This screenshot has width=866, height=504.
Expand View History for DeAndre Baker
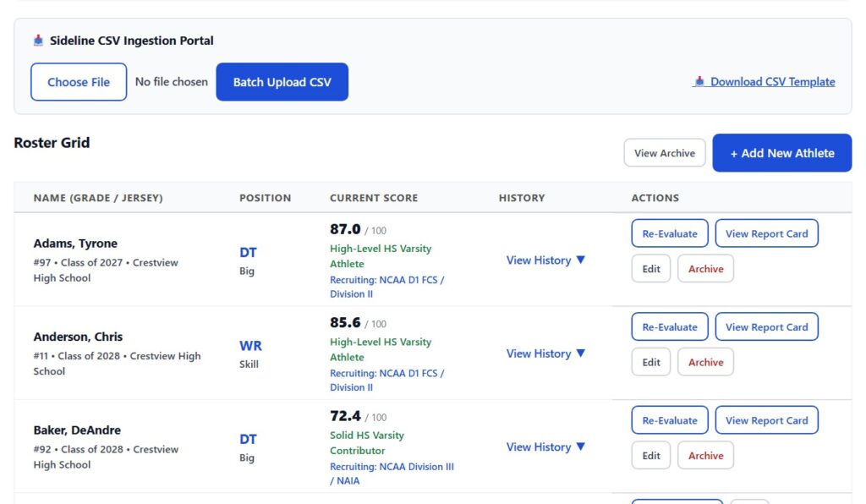click(545, 446)
